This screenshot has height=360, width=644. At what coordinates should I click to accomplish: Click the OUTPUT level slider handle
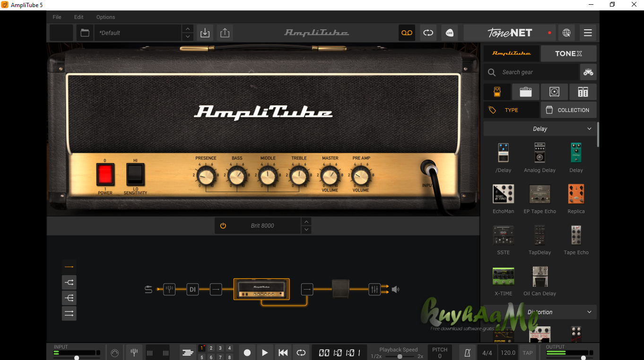point(583,358)
